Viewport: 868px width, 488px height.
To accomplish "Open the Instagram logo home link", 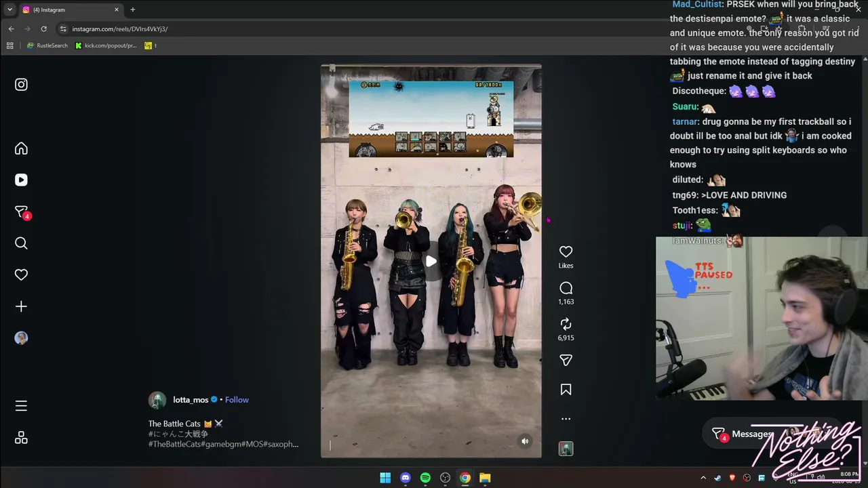I will 21,85.
